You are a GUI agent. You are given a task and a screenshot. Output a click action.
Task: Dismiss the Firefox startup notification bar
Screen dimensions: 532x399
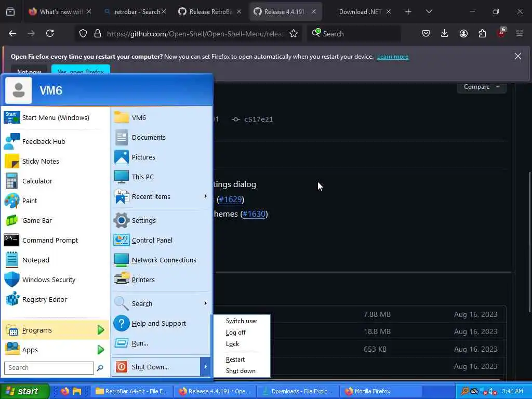pyautogui.click(x=518, y=56)
